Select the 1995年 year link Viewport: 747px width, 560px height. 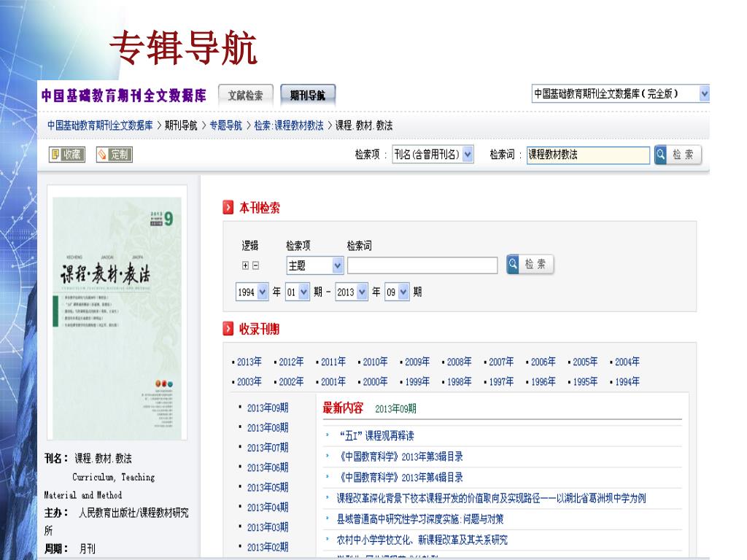point(585,382)
